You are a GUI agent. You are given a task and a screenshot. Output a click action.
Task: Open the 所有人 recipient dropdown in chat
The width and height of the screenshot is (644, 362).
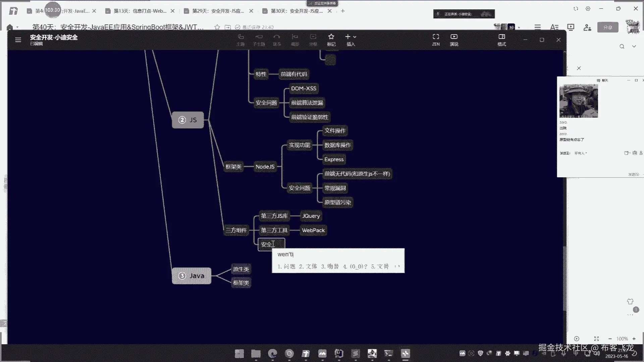click(x=581, y=153)
